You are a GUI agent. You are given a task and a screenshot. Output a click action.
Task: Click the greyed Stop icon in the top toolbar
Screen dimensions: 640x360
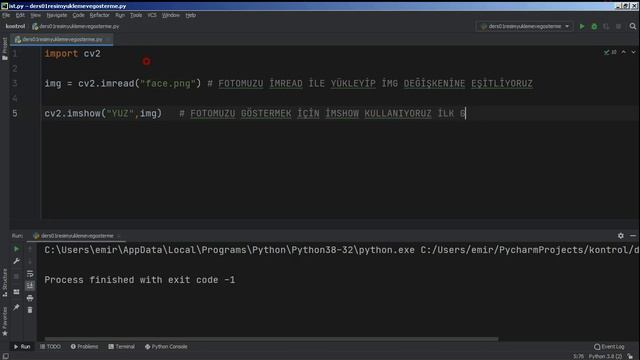(x=618, y=26)
